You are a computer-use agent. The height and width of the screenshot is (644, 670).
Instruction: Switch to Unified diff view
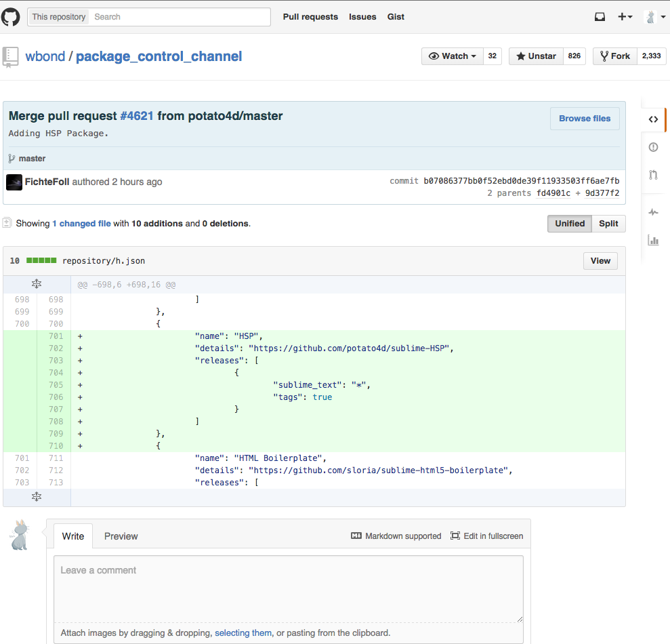point(570,224)
